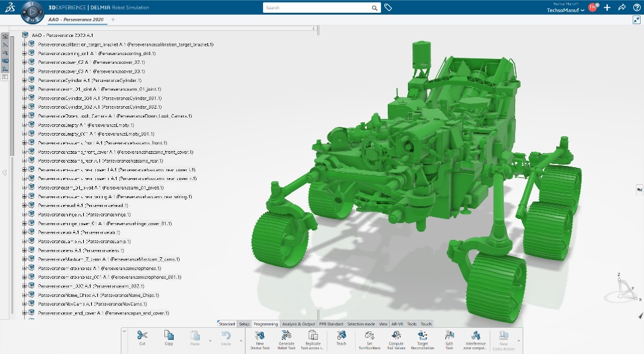
Task: Collapse the left panel with side arrow
Action: tap(5, 173)
